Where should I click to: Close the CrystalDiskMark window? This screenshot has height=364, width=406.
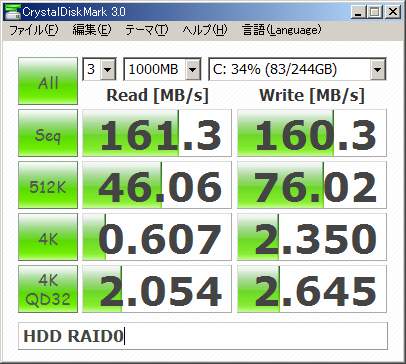393,12
